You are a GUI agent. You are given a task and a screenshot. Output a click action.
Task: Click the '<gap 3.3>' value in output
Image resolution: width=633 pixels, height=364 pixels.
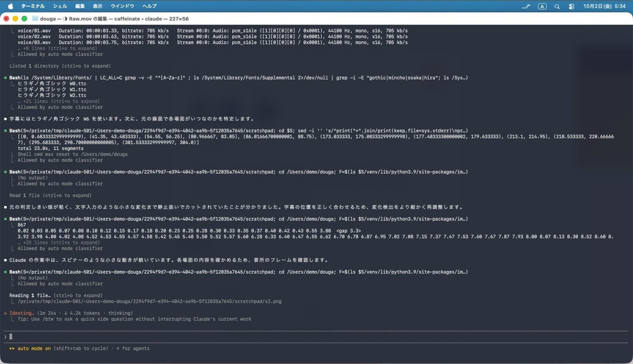[x=349, y=231]
